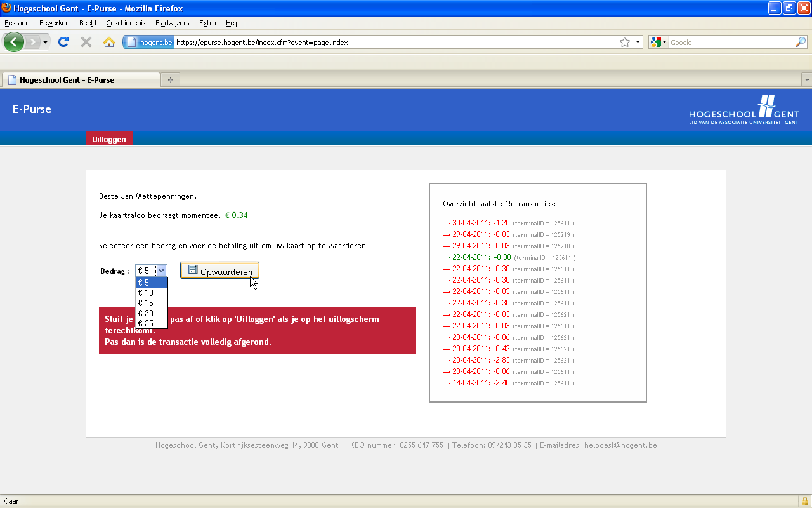Open the Google search engine selector
Image resolution: width=812 pixels, height=508 pixels.
point(658,43)
